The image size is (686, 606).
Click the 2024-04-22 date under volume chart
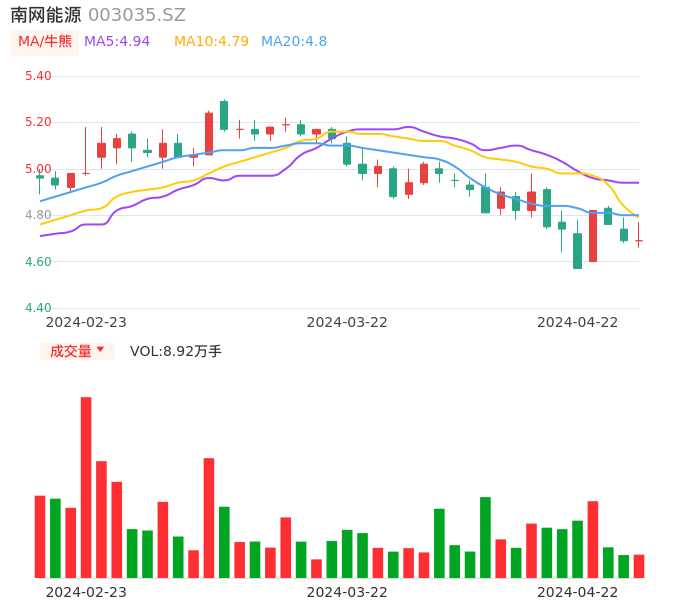578,592
